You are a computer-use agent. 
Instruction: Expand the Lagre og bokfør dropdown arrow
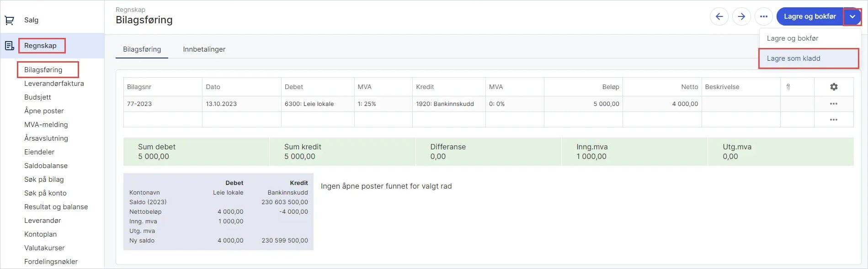coord(852,16)
